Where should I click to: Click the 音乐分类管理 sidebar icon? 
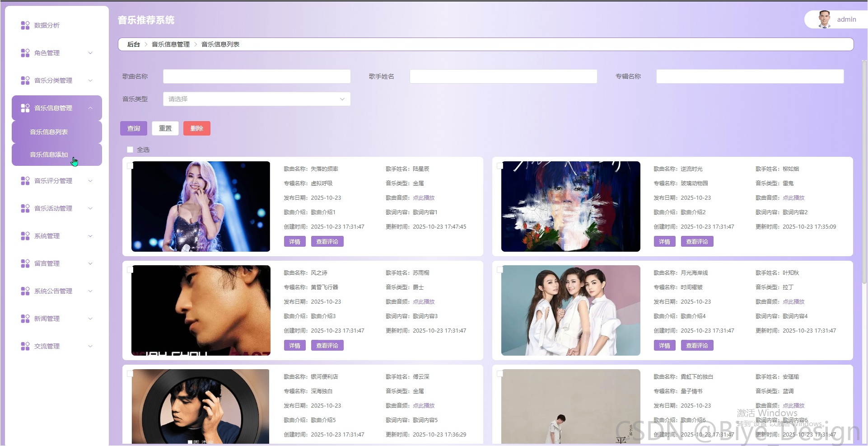(x=25, y=80)
